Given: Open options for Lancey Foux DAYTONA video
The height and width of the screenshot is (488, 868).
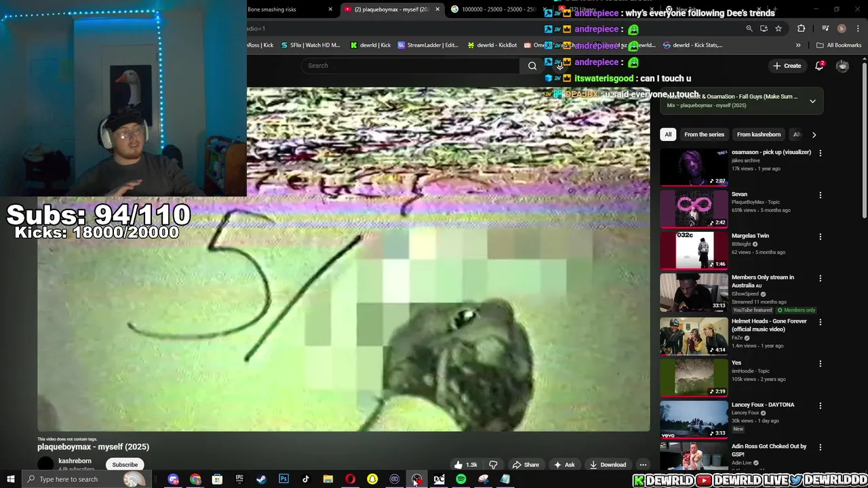Looking at the screenshot, I should 820,405.
